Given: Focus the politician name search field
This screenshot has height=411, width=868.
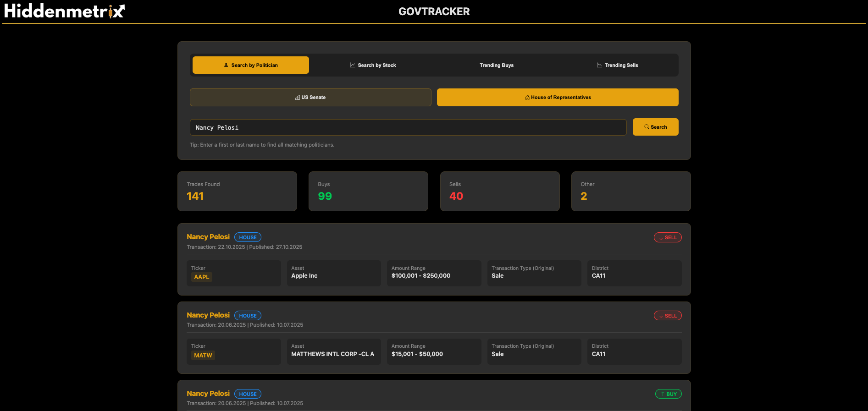Looking at the screenshot, I should click(x=408, y=127).
